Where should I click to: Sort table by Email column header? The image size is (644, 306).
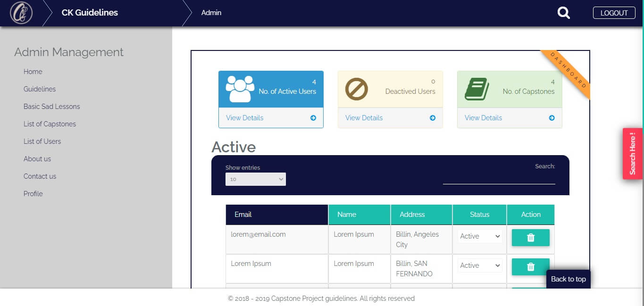(x=277, y=215)
